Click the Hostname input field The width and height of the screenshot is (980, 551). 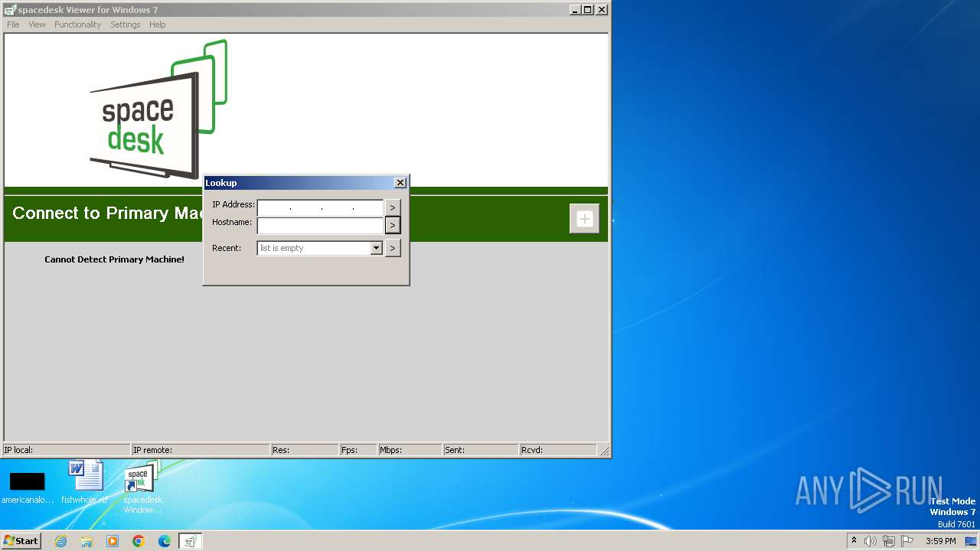tap(320, 225)
